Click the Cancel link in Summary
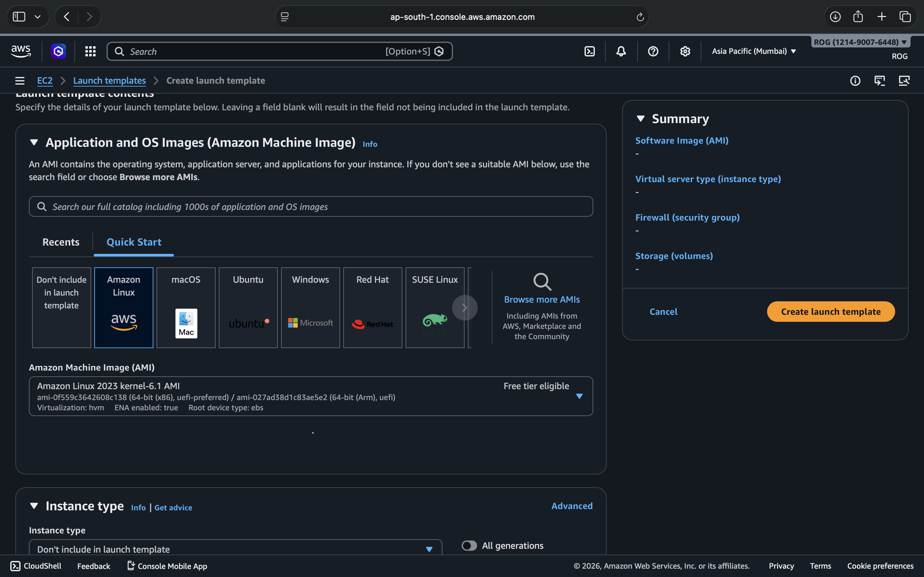The width and height of the screenshot is (924, 577). point(663,311)
